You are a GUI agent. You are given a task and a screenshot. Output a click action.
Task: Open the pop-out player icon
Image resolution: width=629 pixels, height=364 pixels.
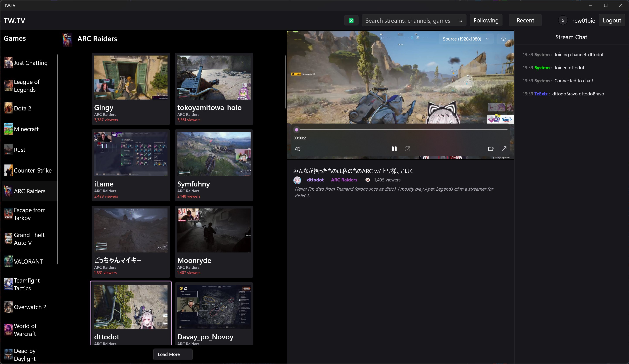pos(491,149)
